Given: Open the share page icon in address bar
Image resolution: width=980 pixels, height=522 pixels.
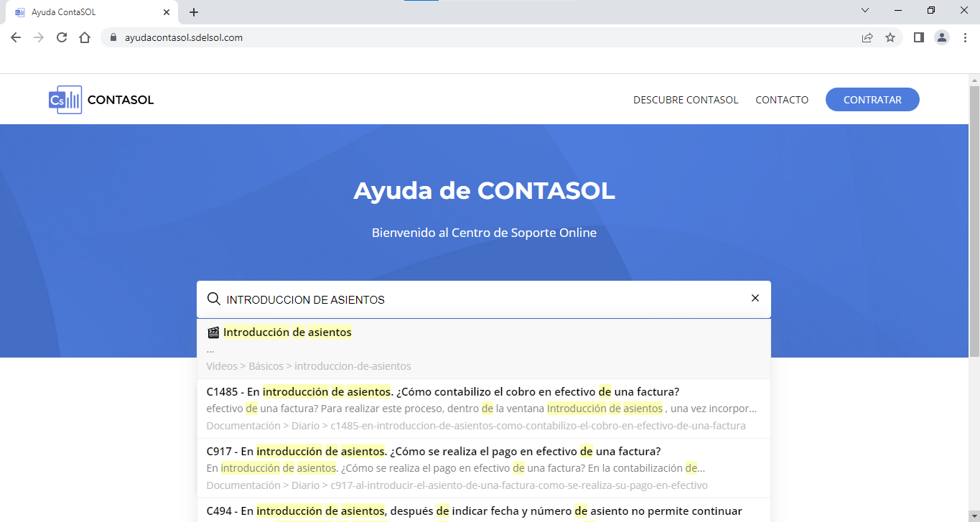Looking at the screenshot, I should click(x=867, y=37).
